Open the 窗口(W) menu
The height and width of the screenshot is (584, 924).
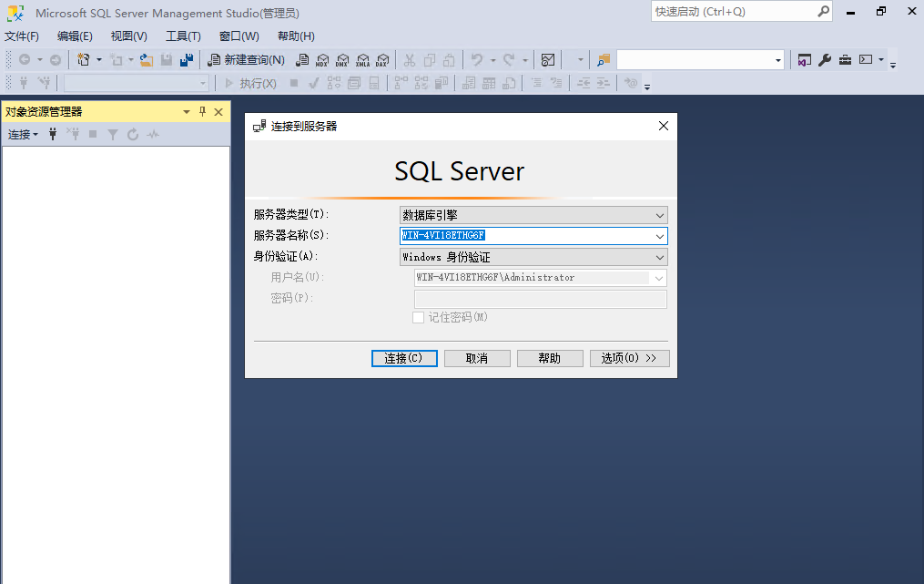click(x=239, y=36)
